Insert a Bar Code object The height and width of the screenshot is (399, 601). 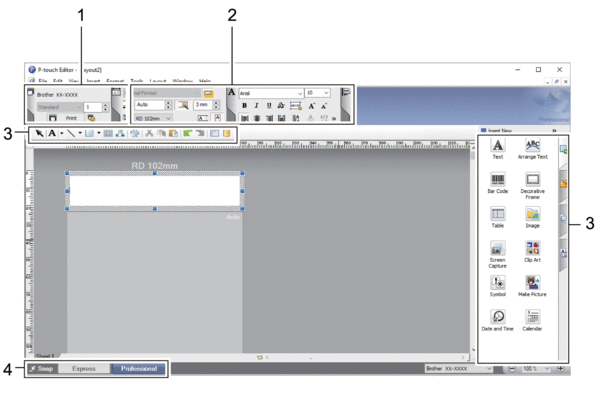click(x=498, y=183)
